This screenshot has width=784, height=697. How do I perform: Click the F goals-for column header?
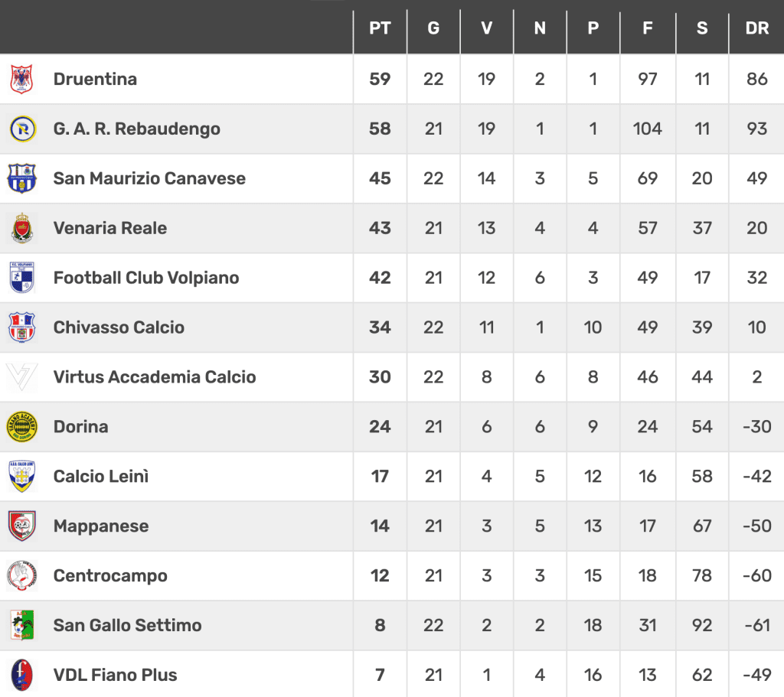tap(648, 28)
